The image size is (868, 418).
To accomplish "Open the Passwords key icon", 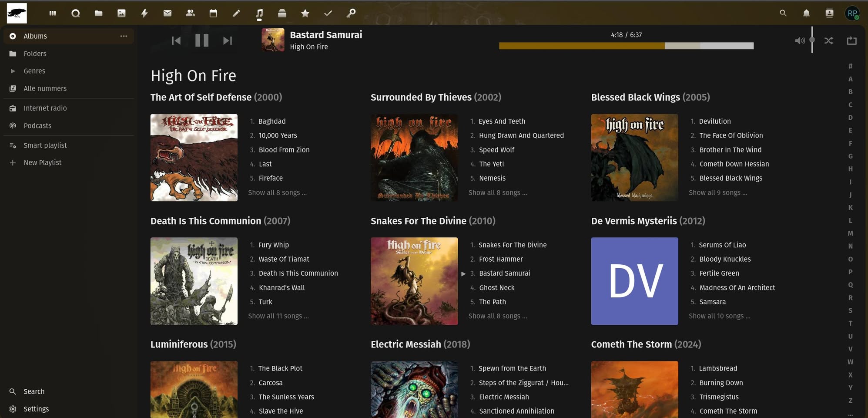I will (351, 13).
